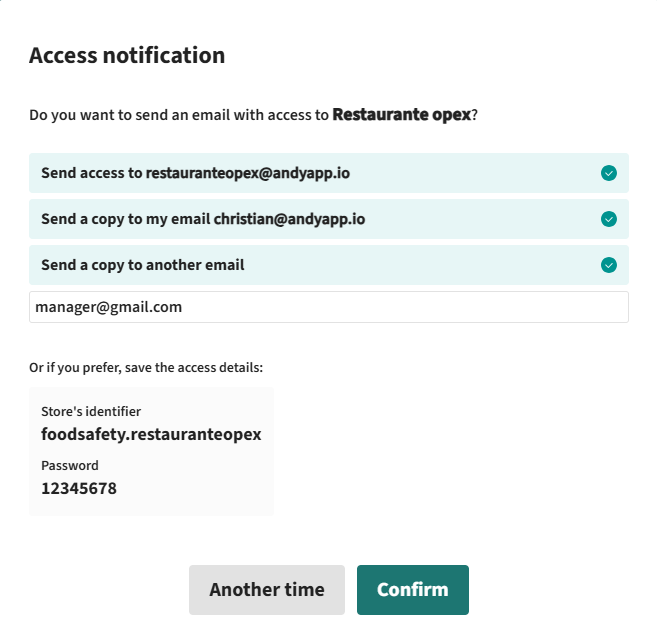657x638 pixels.
Task: Focus the manager@gmail.com email input field
Action: point(328,307)
